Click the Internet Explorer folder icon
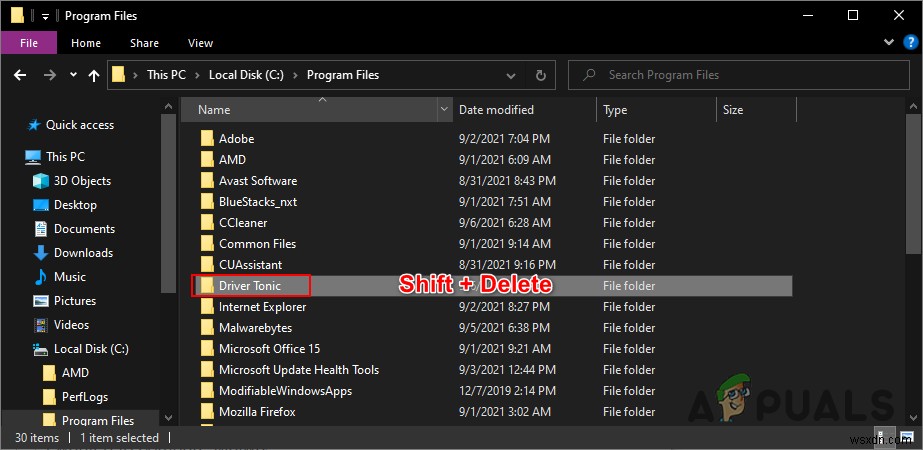 [207, 307]
